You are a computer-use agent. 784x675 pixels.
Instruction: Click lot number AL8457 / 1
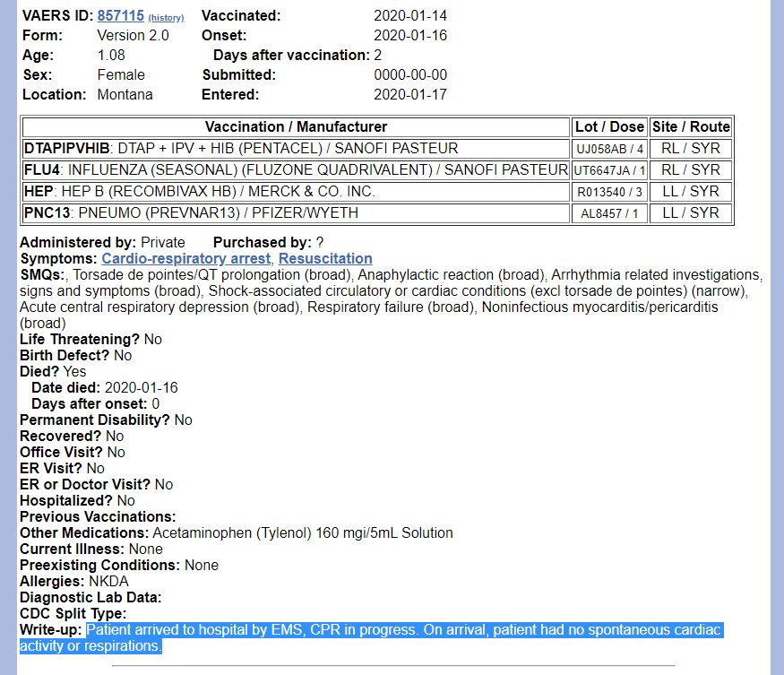coord(609,213)
